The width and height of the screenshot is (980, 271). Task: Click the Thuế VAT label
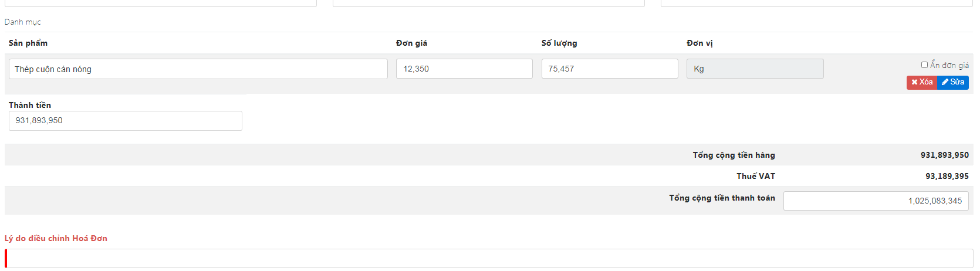click(x=756, y=176)
